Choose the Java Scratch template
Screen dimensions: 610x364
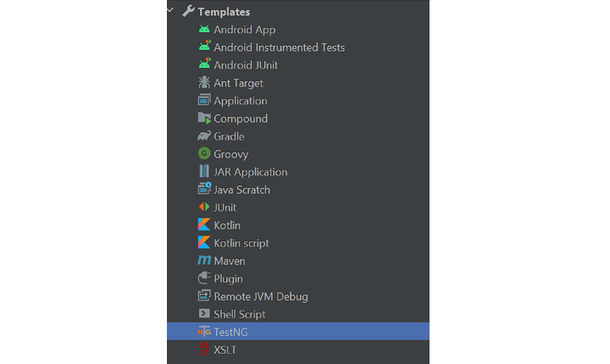click(x=241, y=190)
